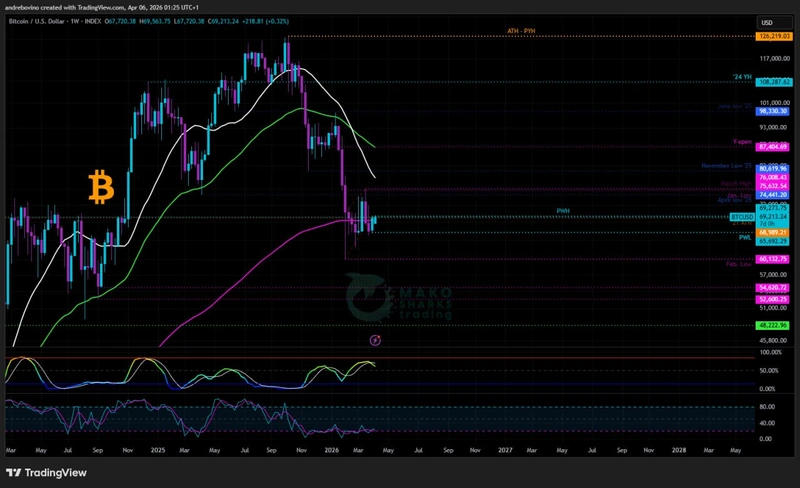The image size is (800, 488).
Task: Click the 2025 label on time axis
Action: pos(158,451)
